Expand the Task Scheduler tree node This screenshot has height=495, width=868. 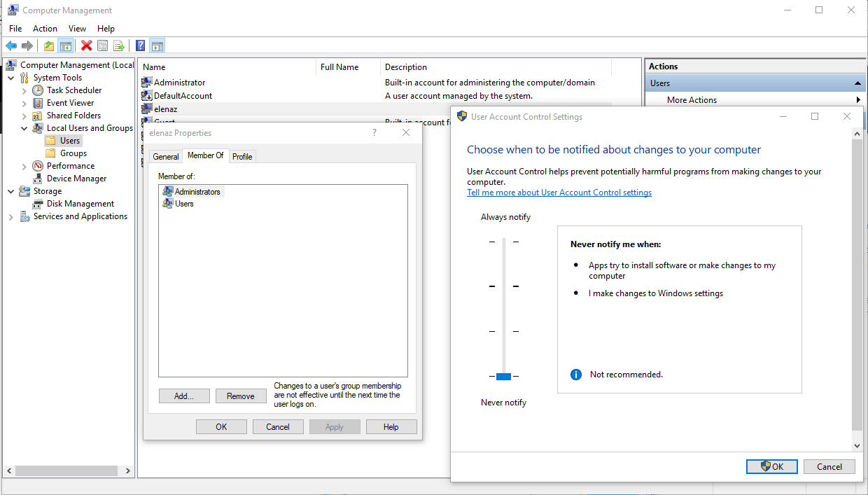tap(24, 90)
